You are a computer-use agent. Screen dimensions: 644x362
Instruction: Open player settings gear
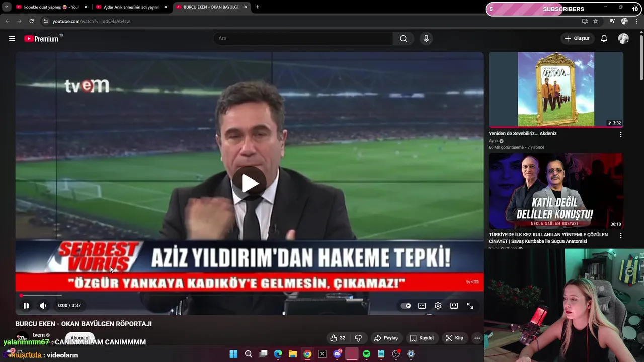coord(438,306)
